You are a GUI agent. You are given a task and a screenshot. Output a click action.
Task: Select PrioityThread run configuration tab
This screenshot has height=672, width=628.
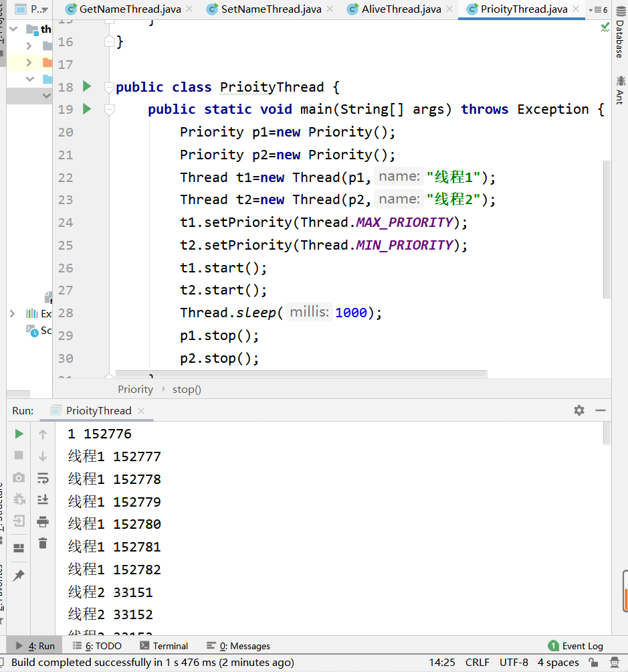[x=98, y=410]
